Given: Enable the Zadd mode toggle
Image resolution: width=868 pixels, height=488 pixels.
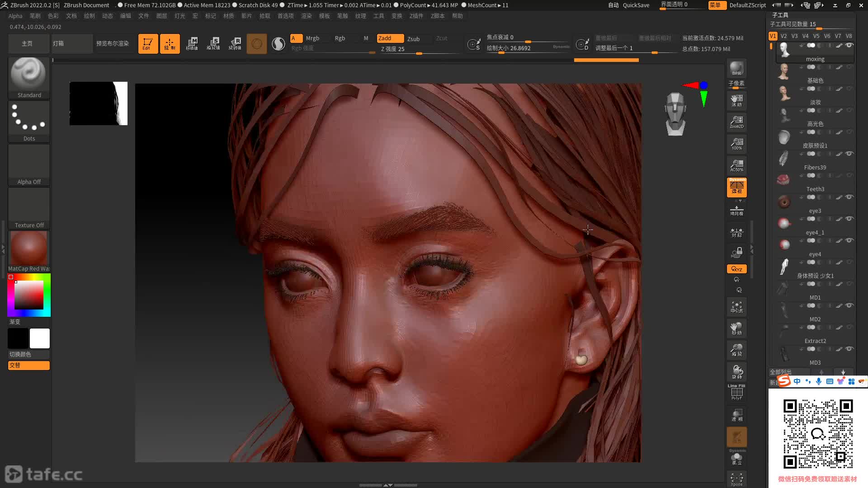Looking at the screenshot, I should [x=390, y=38].
